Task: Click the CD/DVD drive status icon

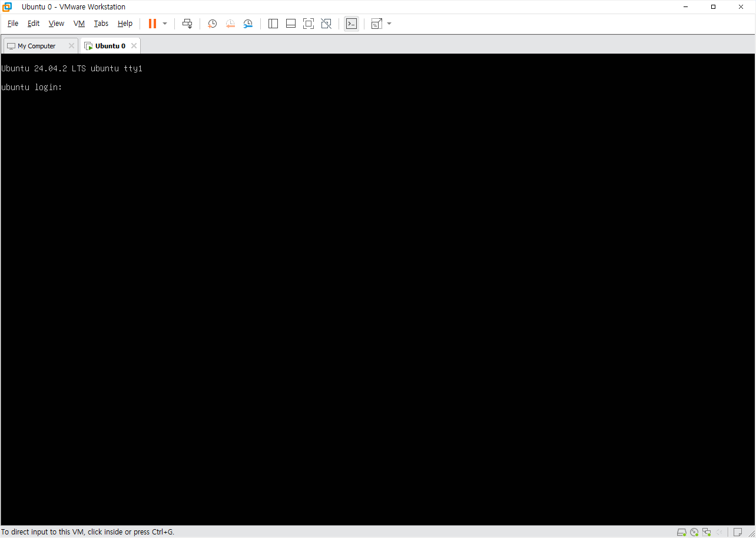Action: click(694, 532)
